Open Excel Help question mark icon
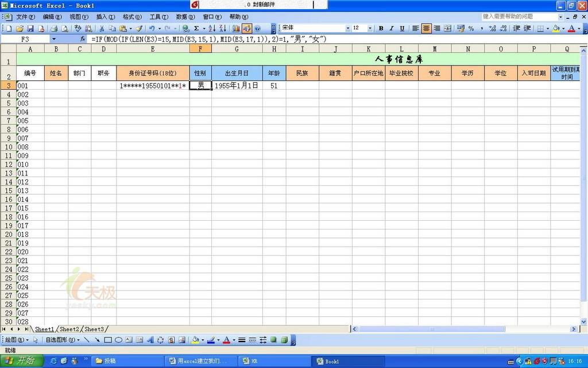 [x=257, y=28]
